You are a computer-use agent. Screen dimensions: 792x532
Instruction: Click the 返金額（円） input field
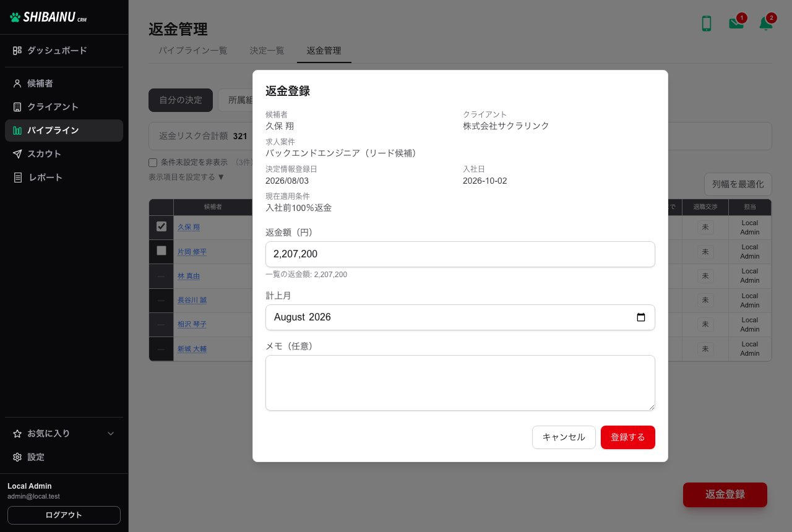[x=460, y=254]
